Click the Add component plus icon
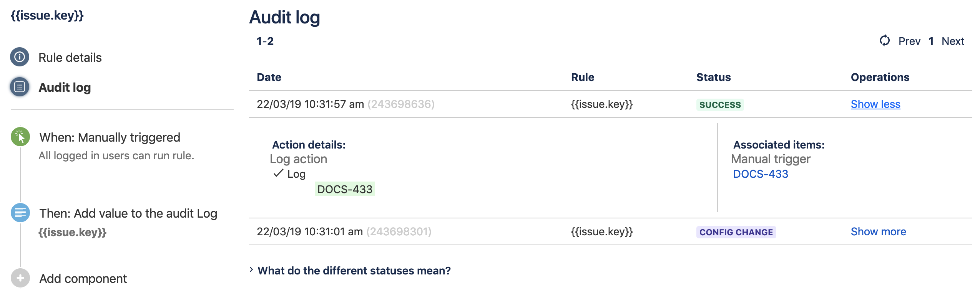980x299 pixels. coord(20,278)
